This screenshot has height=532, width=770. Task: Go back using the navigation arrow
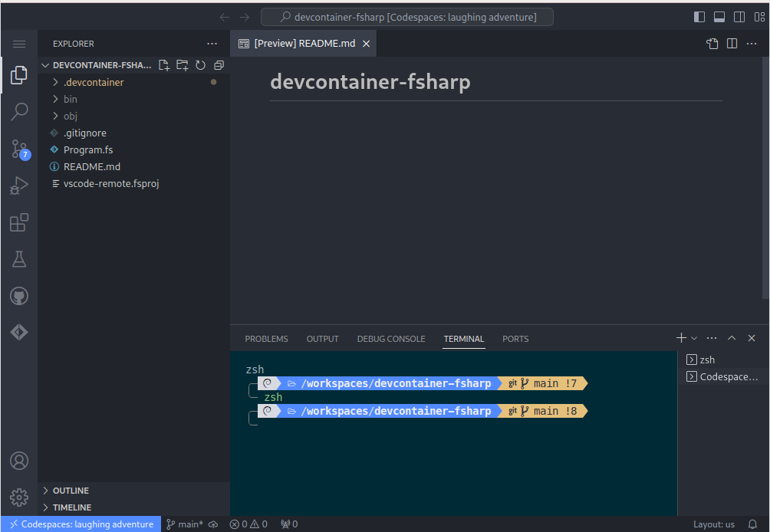(x=225, y=17)
